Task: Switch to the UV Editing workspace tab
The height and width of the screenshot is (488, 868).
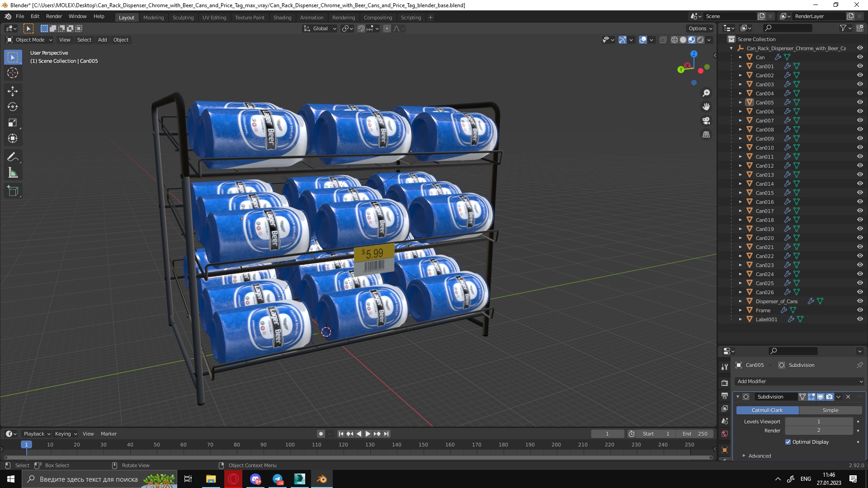Action: [214, 17]
